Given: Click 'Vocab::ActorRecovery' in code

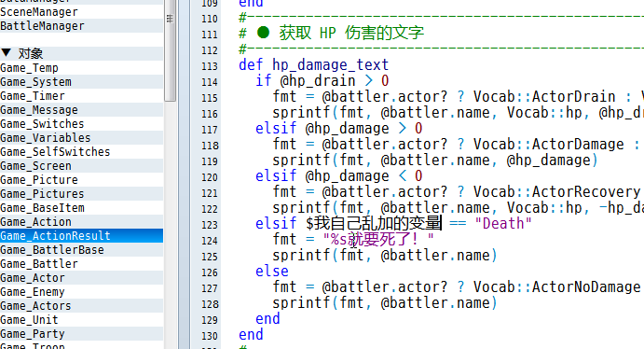Looking at the screenshot, I should click(556, 192).
